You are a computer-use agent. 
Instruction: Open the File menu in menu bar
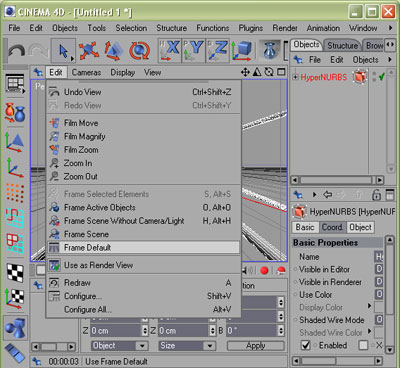point(14,28)
